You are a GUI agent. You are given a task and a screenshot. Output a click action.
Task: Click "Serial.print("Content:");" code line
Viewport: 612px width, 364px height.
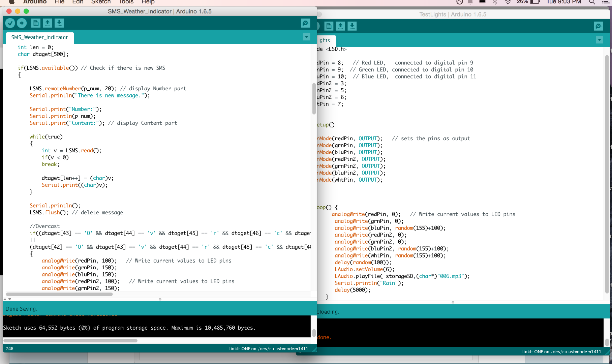tap(67, 123)
